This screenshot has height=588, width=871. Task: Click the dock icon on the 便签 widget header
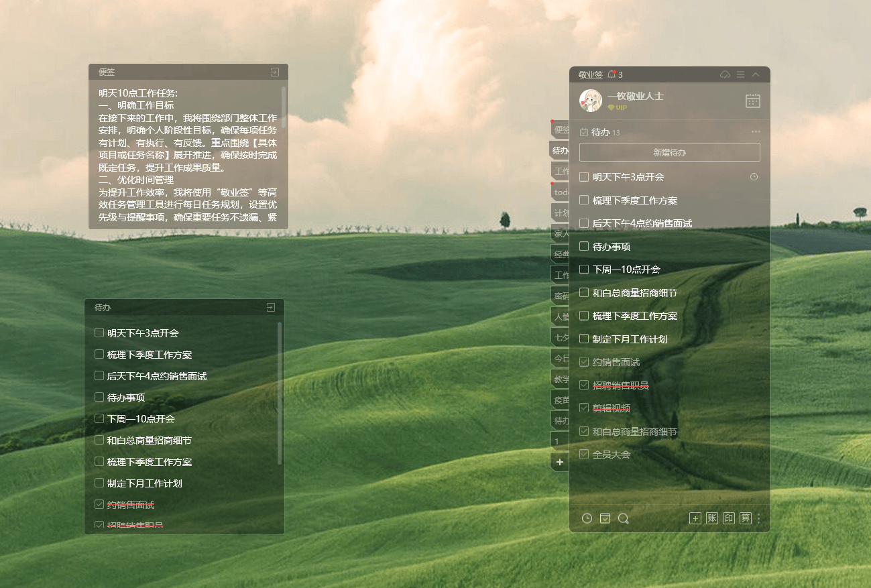[x=275, y=72]
